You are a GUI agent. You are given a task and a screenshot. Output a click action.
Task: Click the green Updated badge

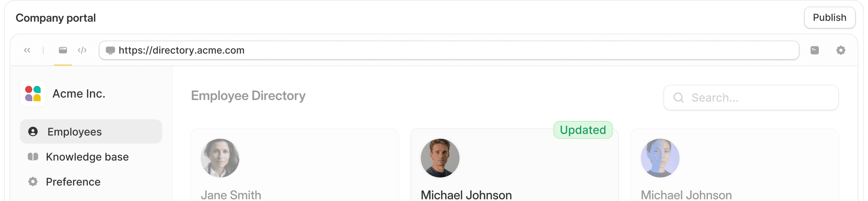(x=583, y=130)
